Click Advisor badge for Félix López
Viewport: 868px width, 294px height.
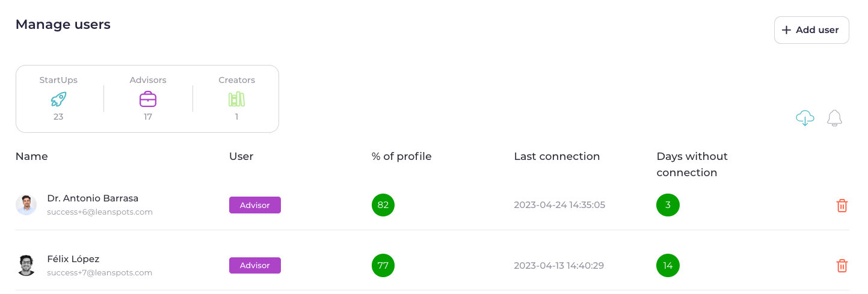tap(255, 265)
